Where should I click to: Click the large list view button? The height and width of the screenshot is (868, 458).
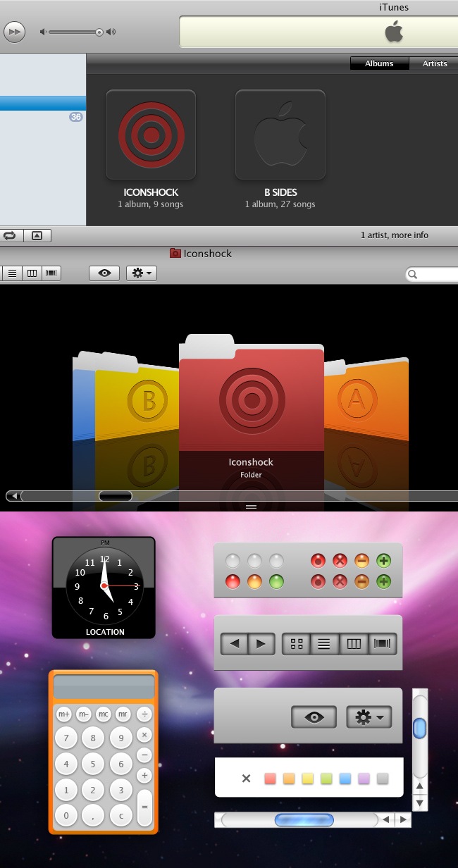pyautogui.click(x=325, y=643)
